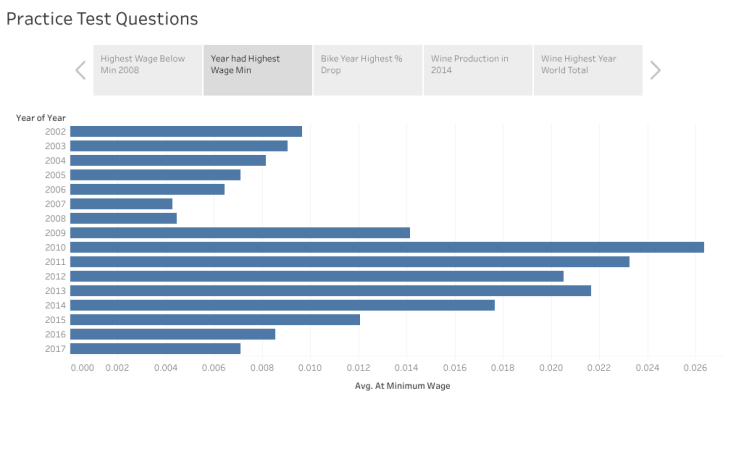Open the Highest Wage Below Min 2008 tab
The image size is (736, 454).
coord(147,70)
